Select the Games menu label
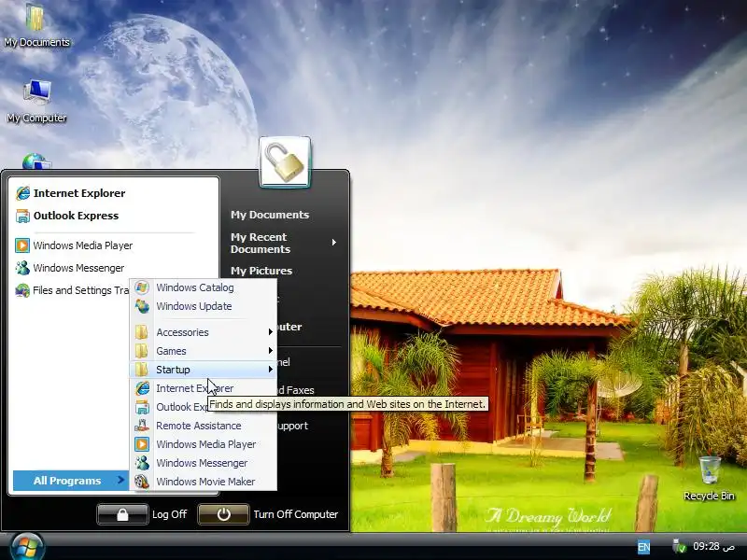This screenshot has width=747, height=560. [x=171, y=351]
